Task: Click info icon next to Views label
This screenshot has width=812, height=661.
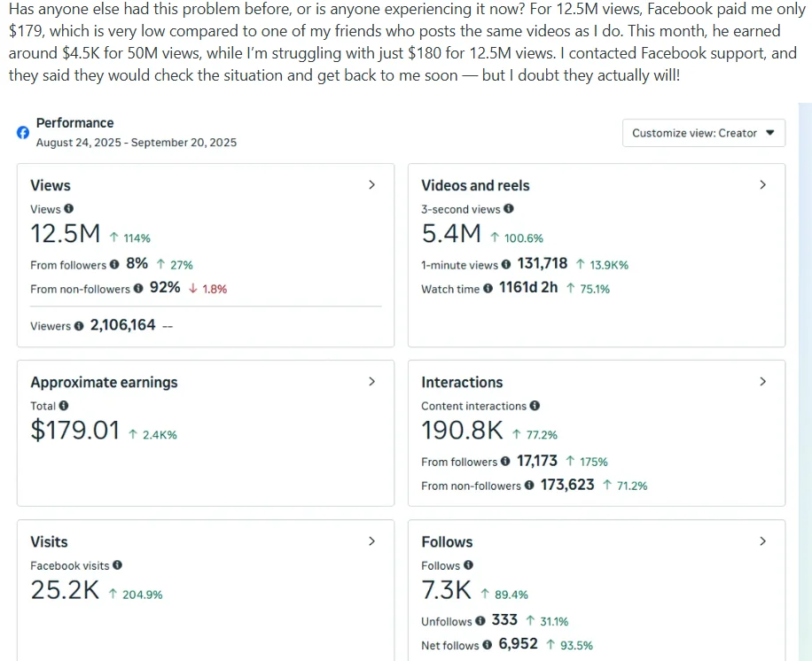Action: click(69, 209)
